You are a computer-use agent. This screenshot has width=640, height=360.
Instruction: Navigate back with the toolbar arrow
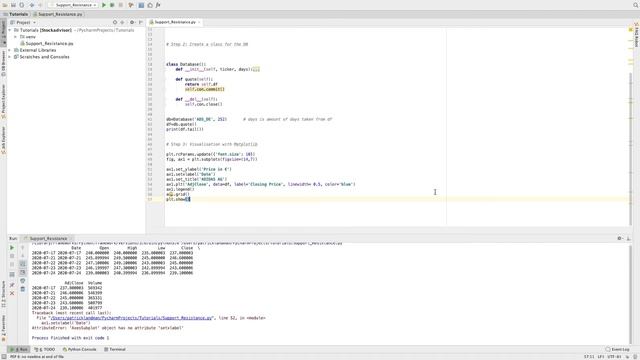click(x=31, y=5)
